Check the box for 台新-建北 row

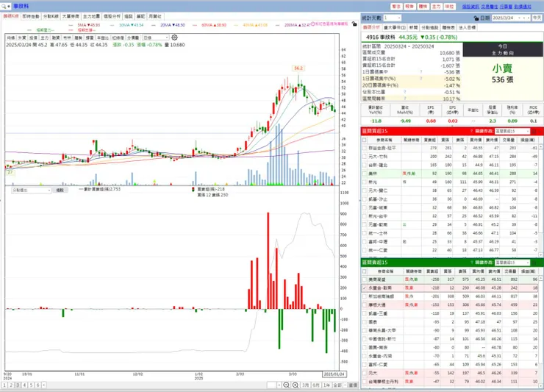[x=365, y=165]
